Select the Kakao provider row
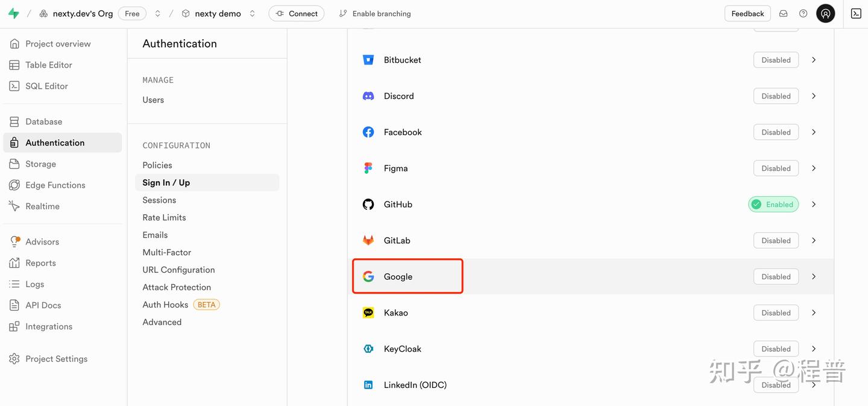This screenshot has width=868, height=406. (396, 312)
